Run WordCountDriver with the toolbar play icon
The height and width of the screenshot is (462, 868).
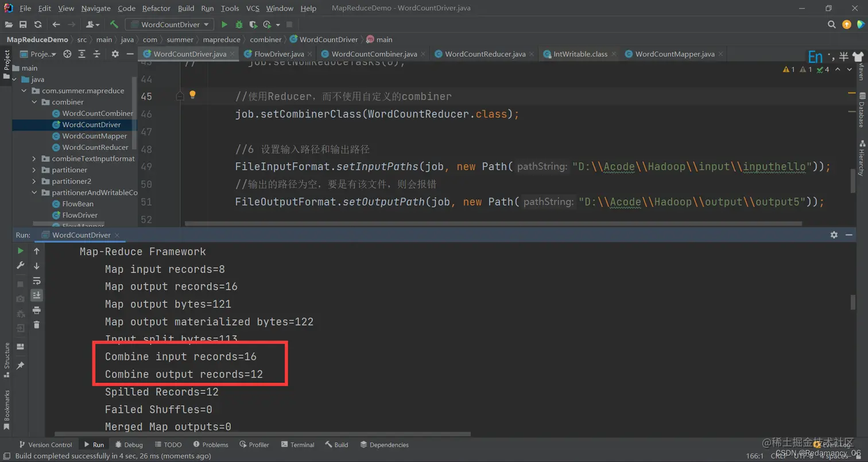(224, 25)
